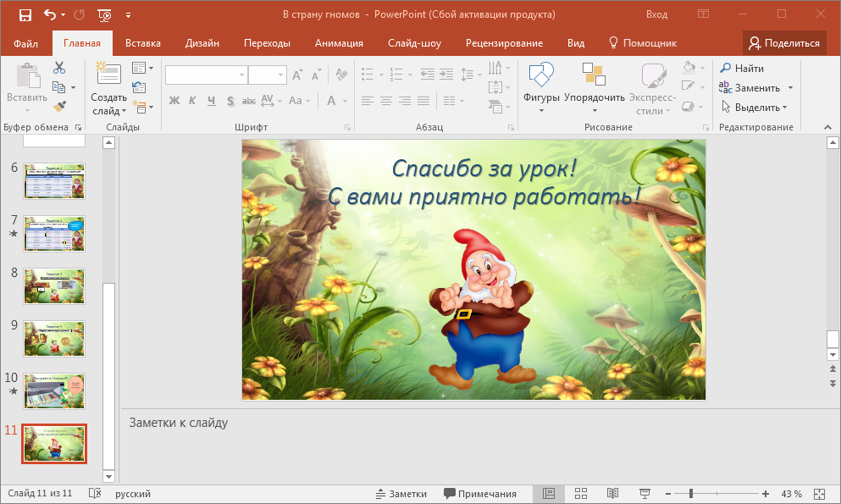The image size is (841, 504).
Task: Increase the list indent level
Action: click(446, 75)
